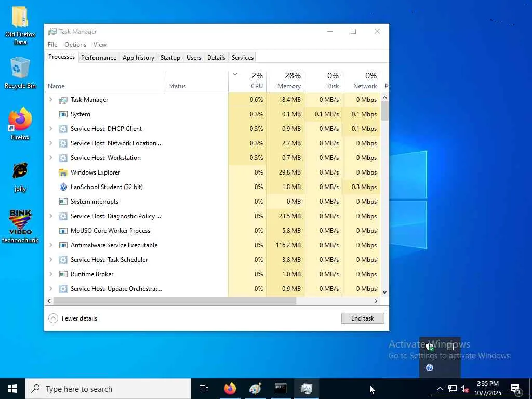Sort by the Disk column header
The width and height of the screenshot is (532, 399).
pos(323,81)
